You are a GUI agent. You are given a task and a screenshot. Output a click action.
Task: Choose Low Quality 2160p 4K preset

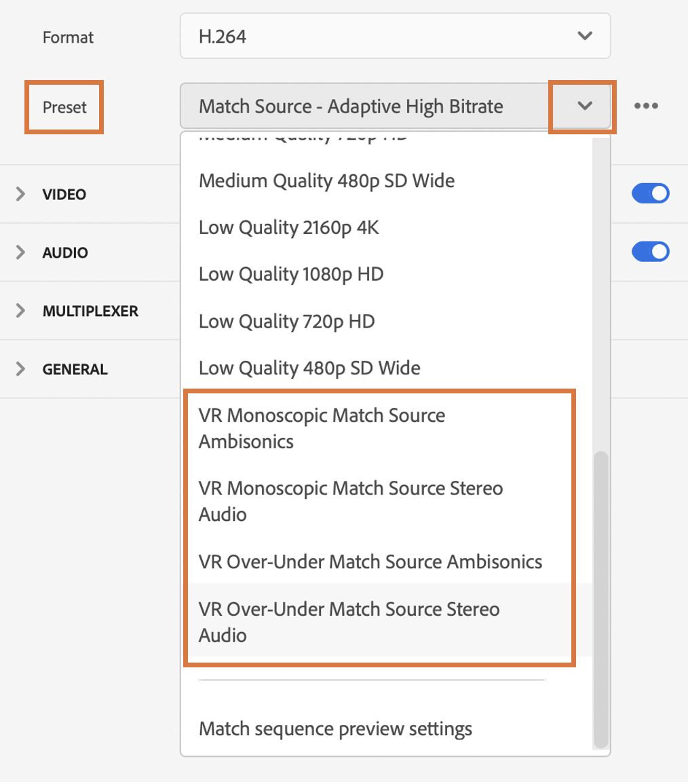click(x=288, y=228)
